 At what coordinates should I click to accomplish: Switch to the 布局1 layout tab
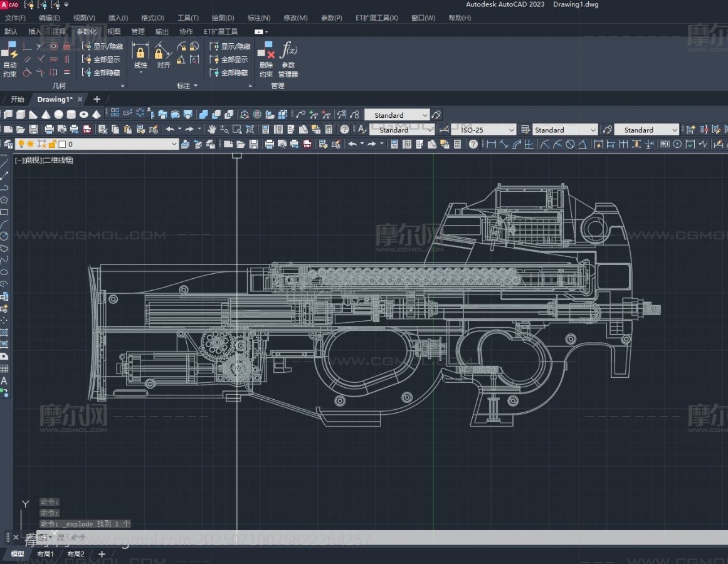point(46,554)
